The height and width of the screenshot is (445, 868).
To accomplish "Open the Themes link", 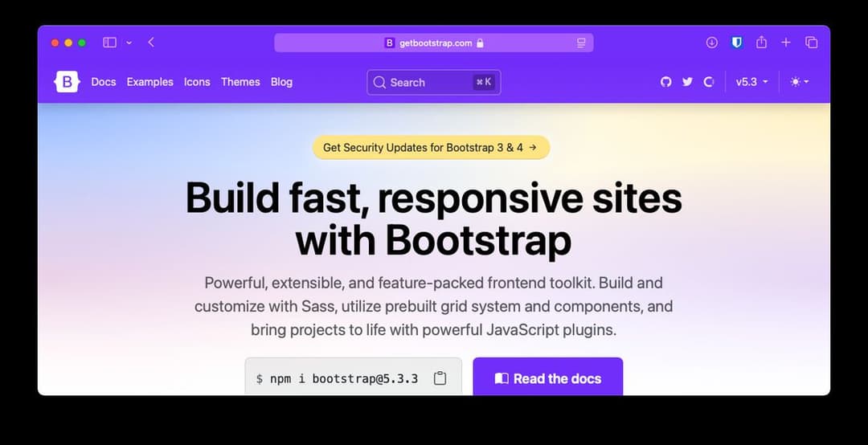I will (x=240, y=82).
